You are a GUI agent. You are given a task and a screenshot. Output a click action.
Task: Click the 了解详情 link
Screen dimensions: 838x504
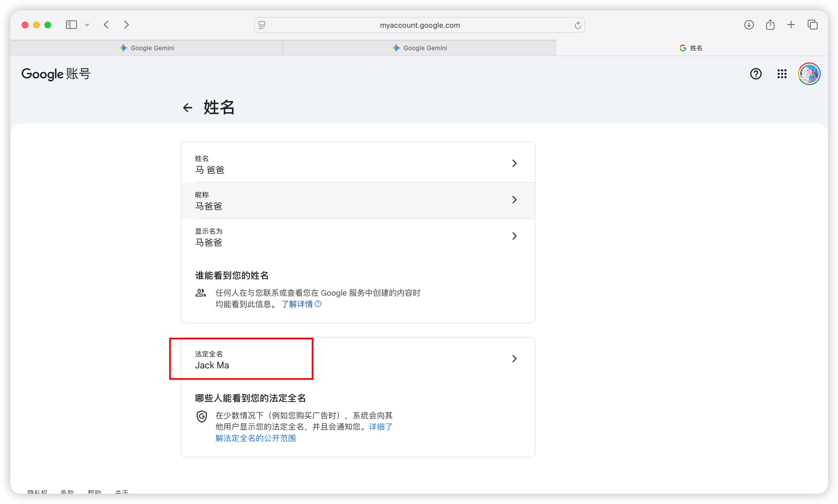[297, 304]
